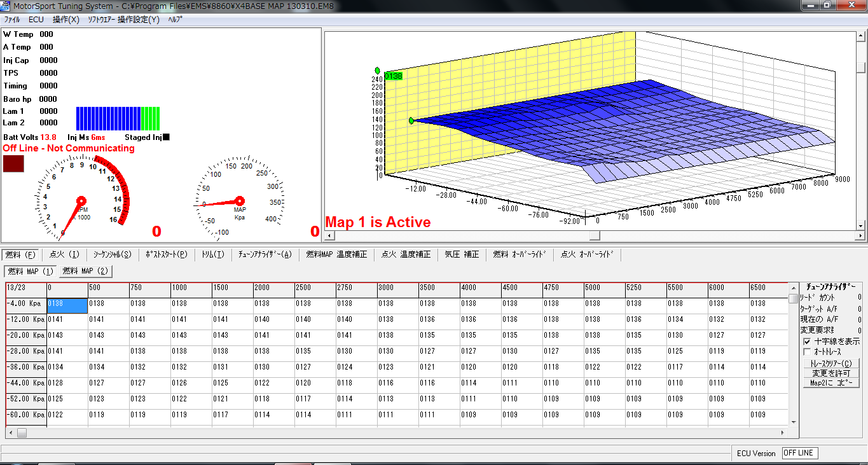Click the OFF LINE ECU Version field
Screen dimensions: 868x465
[799, 454]
